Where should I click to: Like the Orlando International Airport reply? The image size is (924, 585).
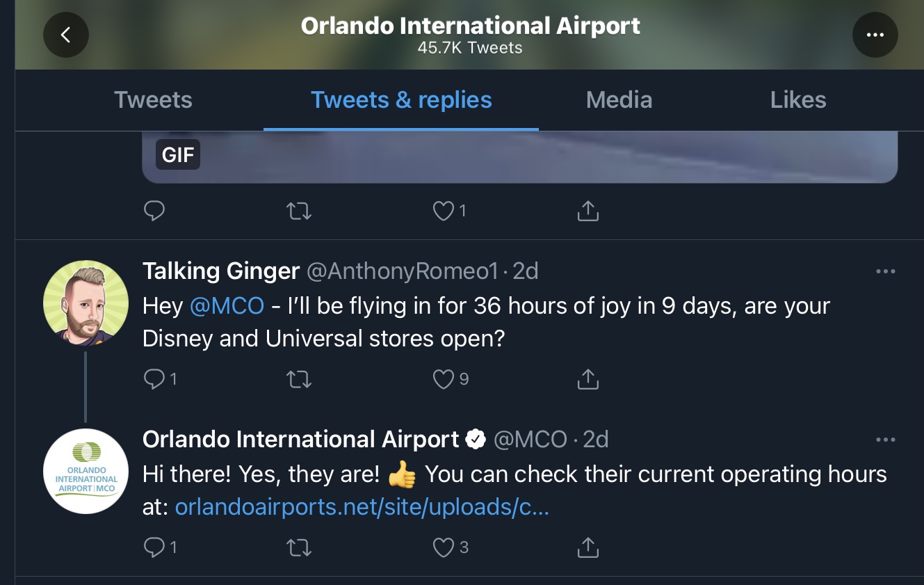[x=444, y=548]
